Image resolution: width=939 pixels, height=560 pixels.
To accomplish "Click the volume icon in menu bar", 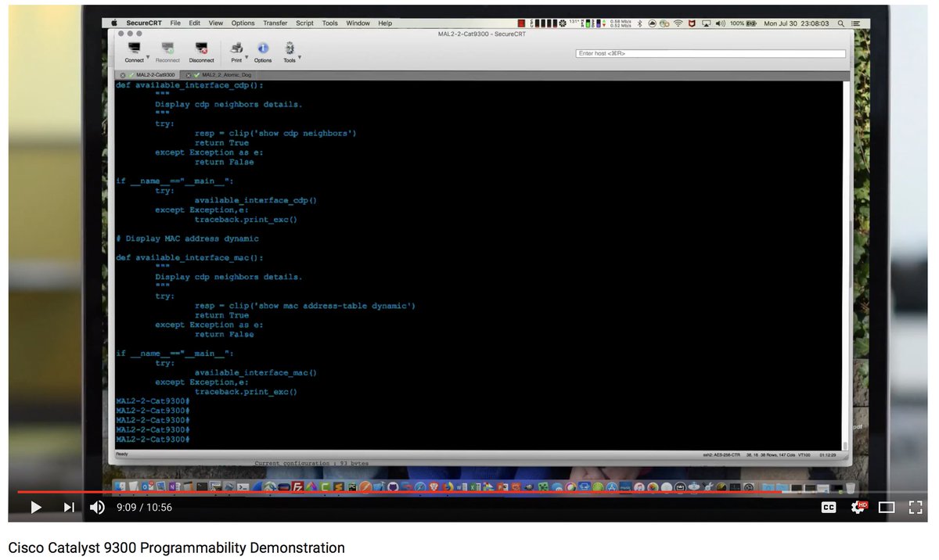I will (x=719, y=23).
